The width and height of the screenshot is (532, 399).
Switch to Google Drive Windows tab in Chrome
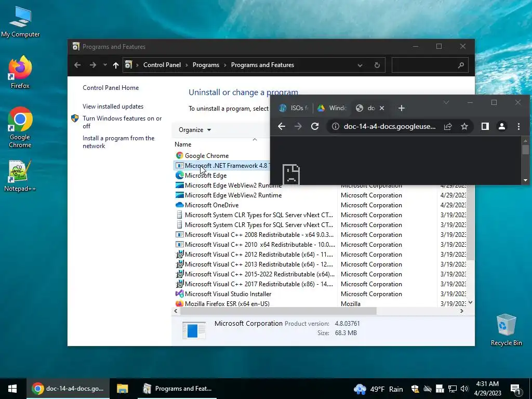[x=332, y=108]
